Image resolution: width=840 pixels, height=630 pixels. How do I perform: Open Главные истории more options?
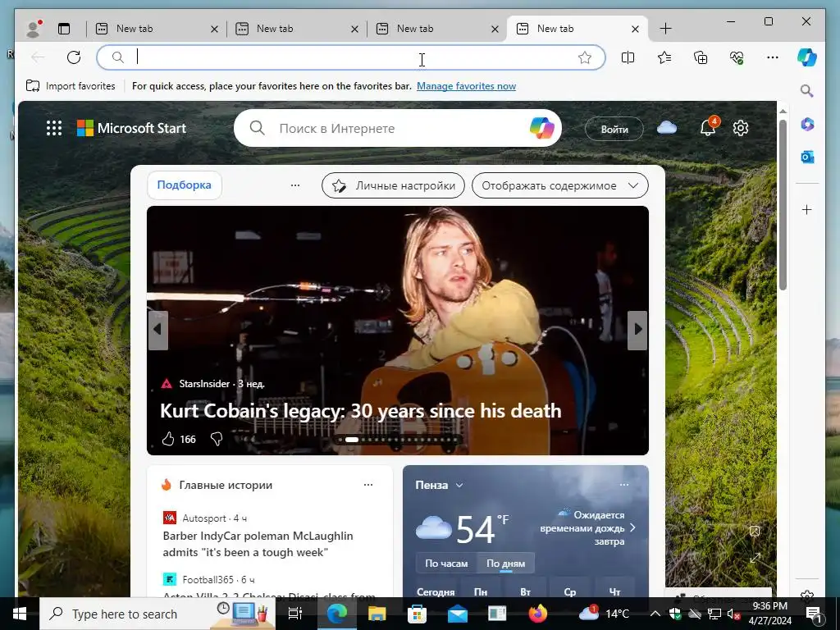tap(368, 485)
